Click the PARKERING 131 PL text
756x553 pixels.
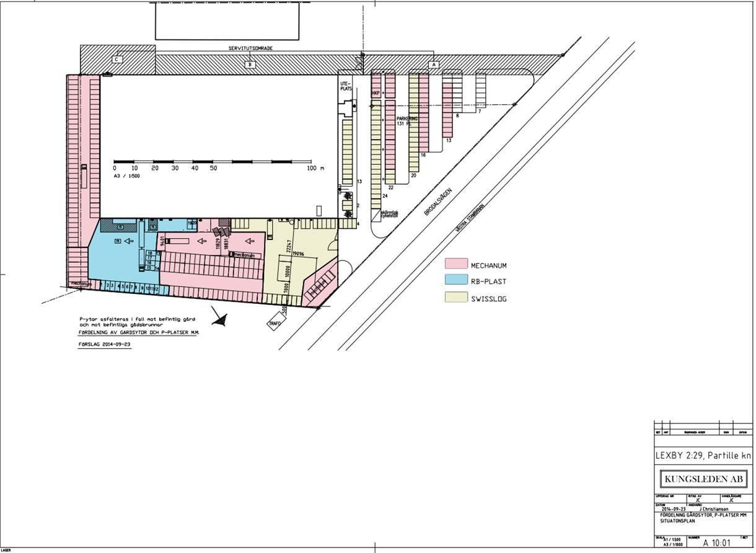point(403,120)
